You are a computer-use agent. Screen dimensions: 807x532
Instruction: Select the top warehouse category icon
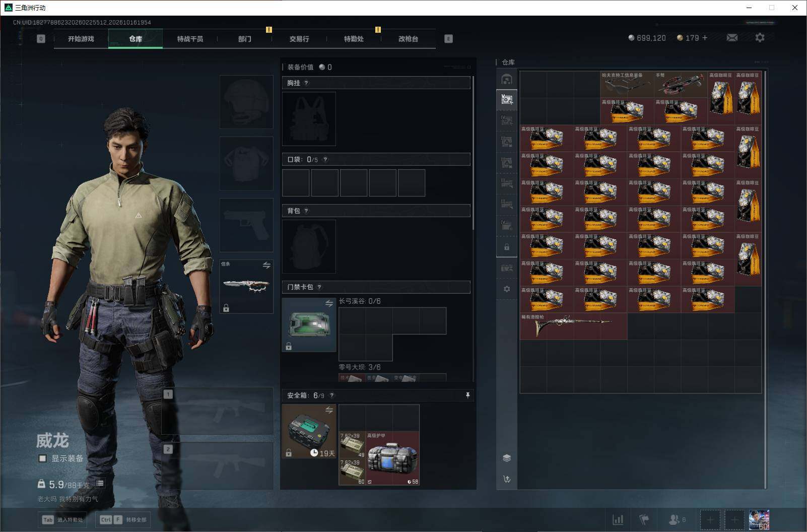[x=507, y=79]
